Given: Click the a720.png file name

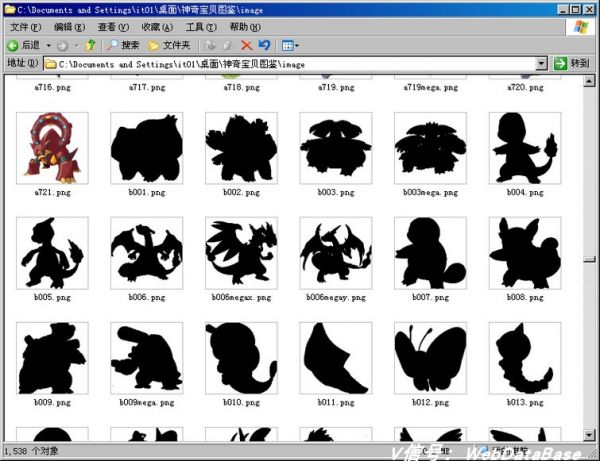Looking at the screenshot, I should tap(525, 88).
